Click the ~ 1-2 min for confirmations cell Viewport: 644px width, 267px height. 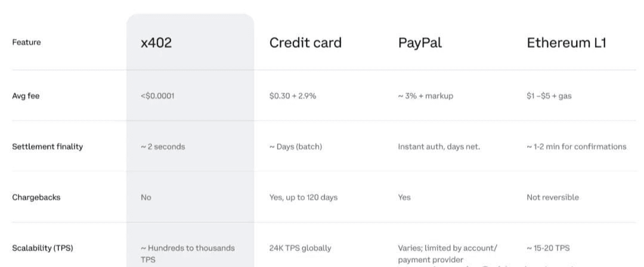click(576, 146)
